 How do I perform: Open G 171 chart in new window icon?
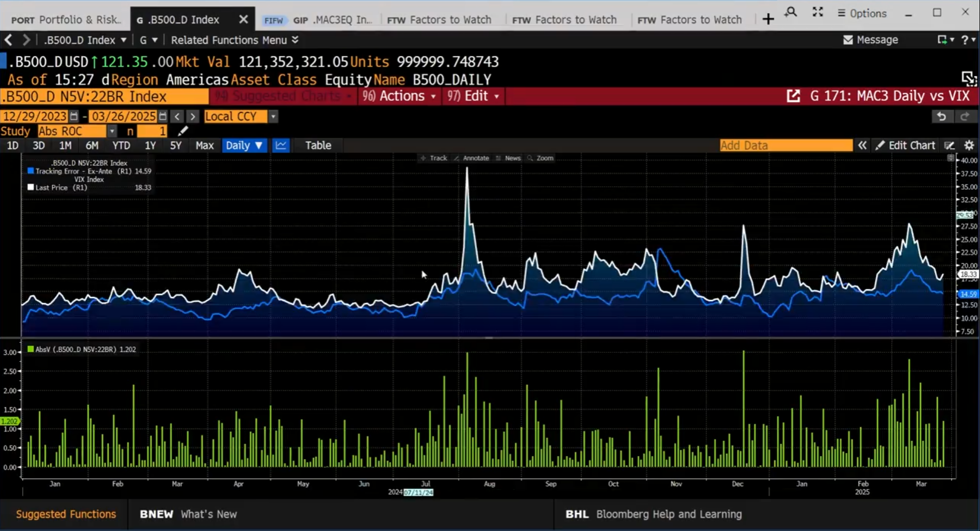click(793, 96)
